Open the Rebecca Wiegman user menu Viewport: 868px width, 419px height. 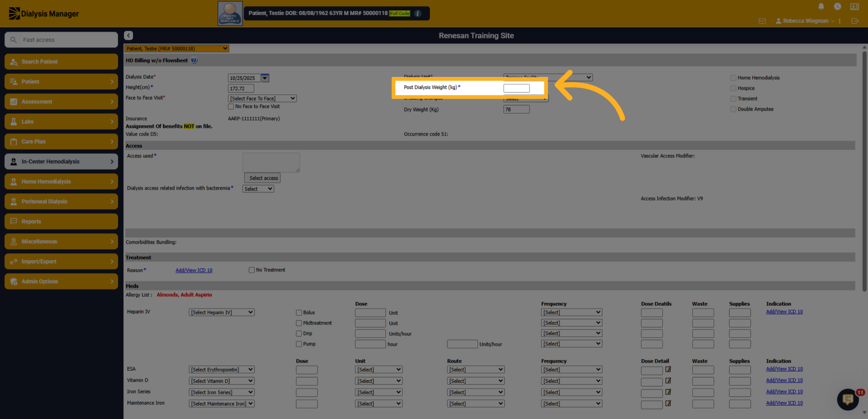(805, 21)
